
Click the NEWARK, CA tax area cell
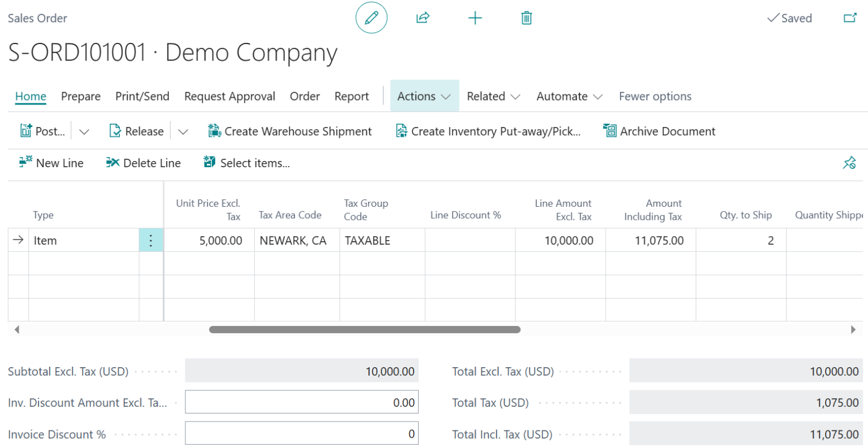pos(297,241)
